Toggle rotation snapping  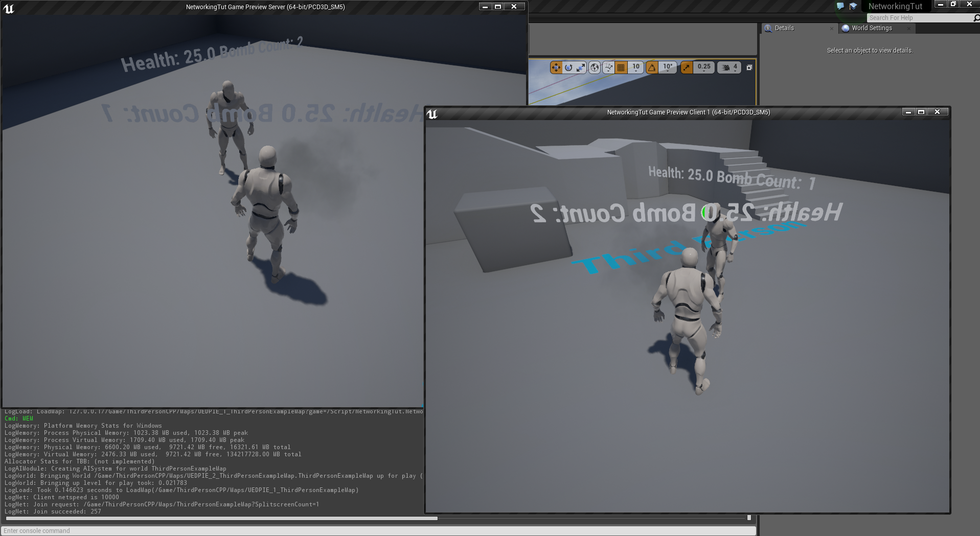point(652,67)
